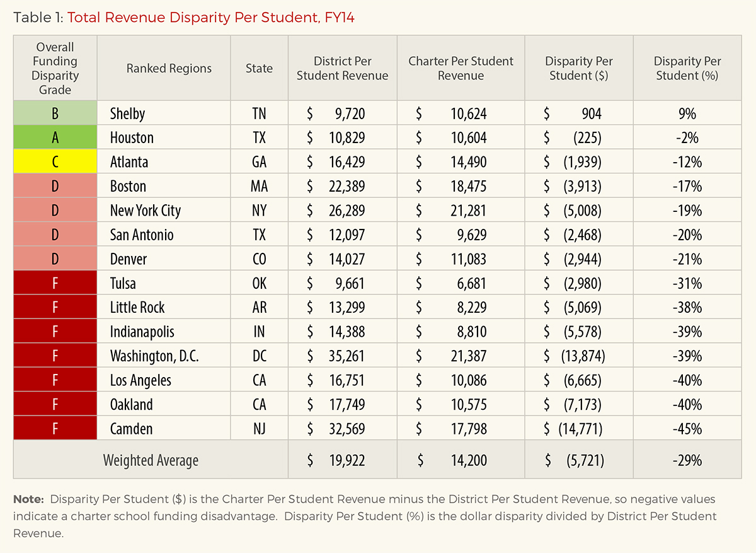Click the yellow grade C cell
Image resolution: width=756 pixels, height=553 pixels.
[55, 161]
